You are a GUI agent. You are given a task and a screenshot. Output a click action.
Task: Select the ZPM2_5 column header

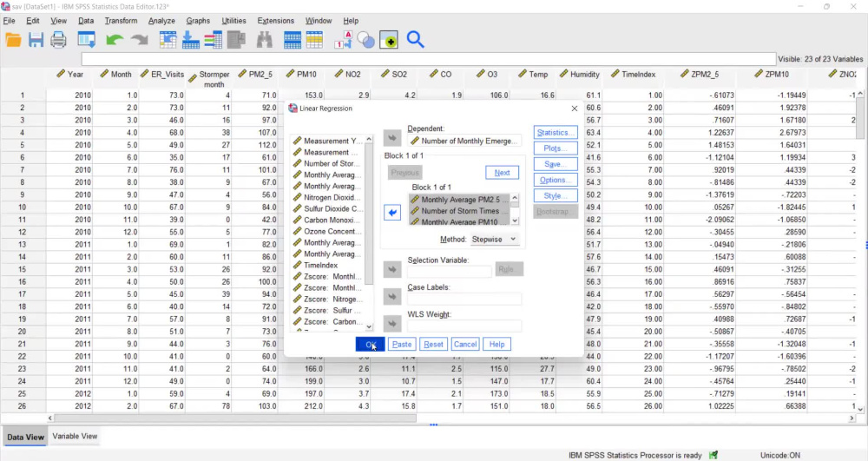(x=699, y=74)
